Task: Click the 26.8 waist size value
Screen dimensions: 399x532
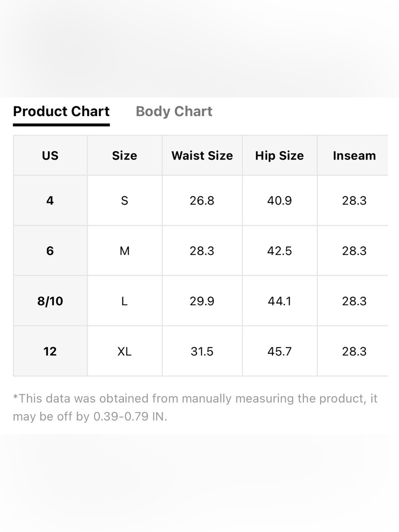Action: [x=202, y=200]
